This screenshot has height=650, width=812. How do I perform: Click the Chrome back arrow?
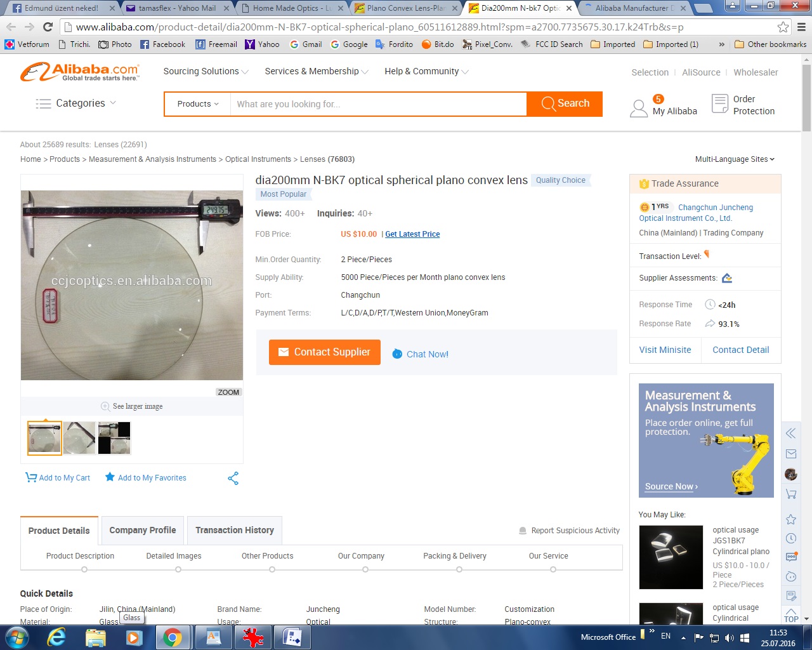coord(11,27)
